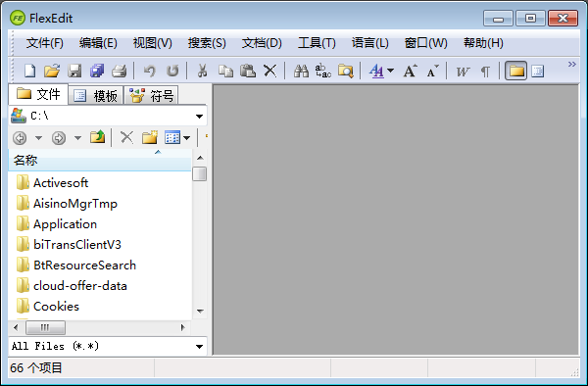
Task: Delete selected file in browser panel
Action: pyautogui.click(x=126, y=137)
